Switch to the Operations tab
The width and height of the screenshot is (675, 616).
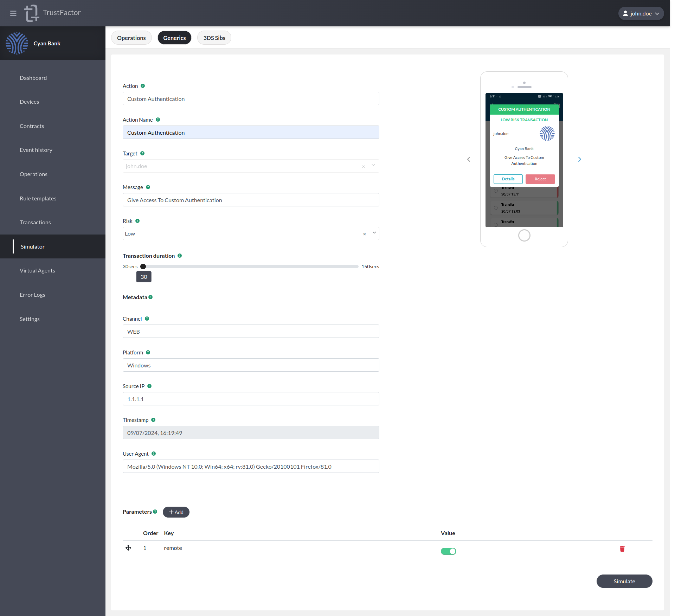click(131, 38)
